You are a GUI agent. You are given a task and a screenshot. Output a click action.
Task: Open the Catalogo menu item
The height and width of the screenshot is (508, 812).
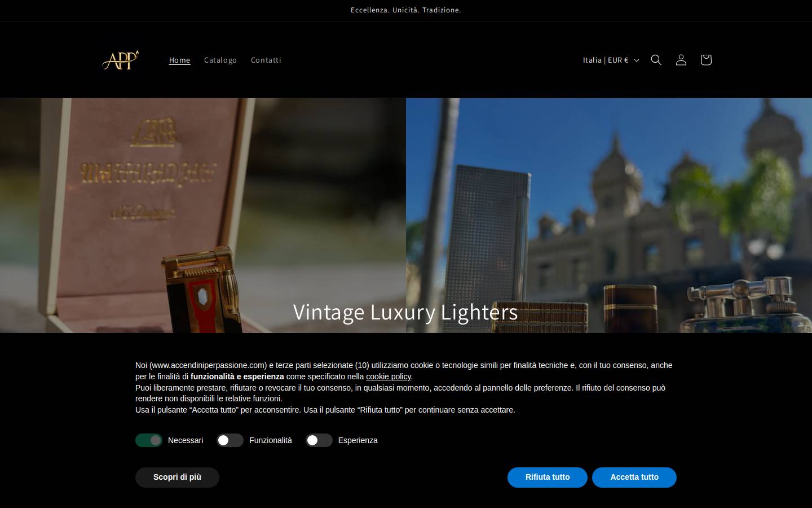click(x=220, y=60)
